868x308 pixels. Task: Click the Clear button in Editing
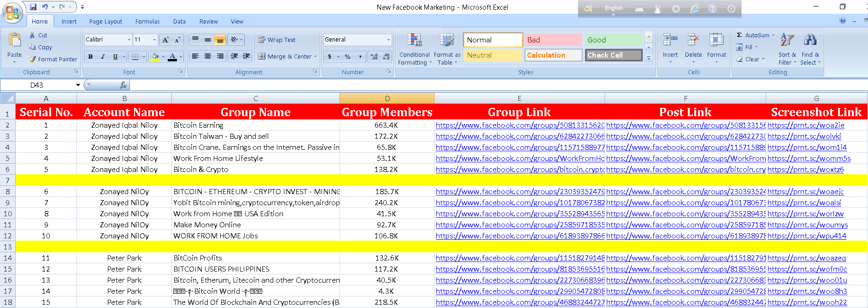[751, 59]
